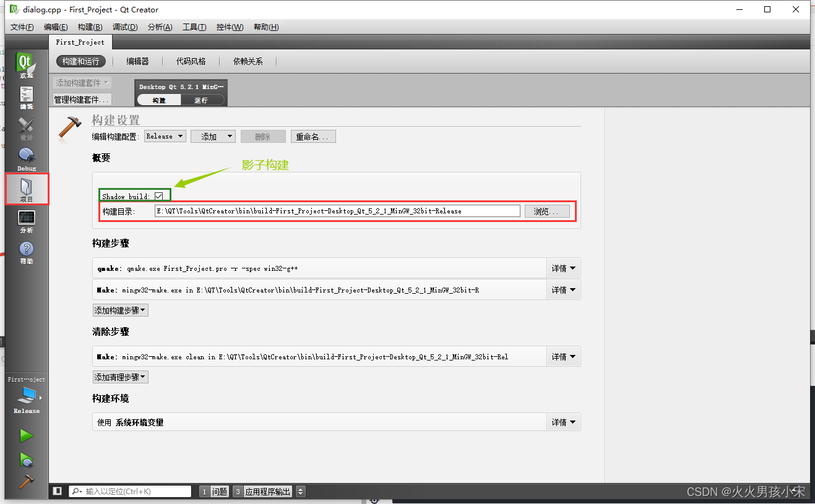Open the Help menu
Screen dimensions: 815x504
point(266,27)
